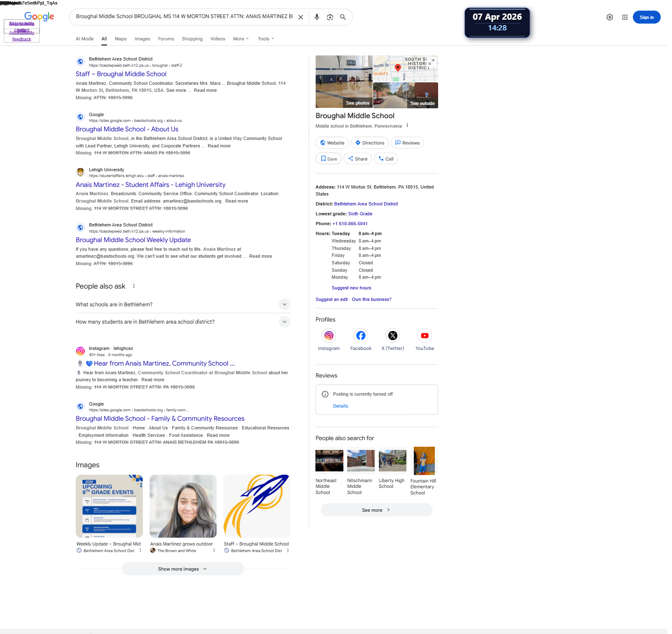The width and height of the screenshot is (672, 634).
Task: Open the upcoming 8th grade events image
Action: click(109, 506)
